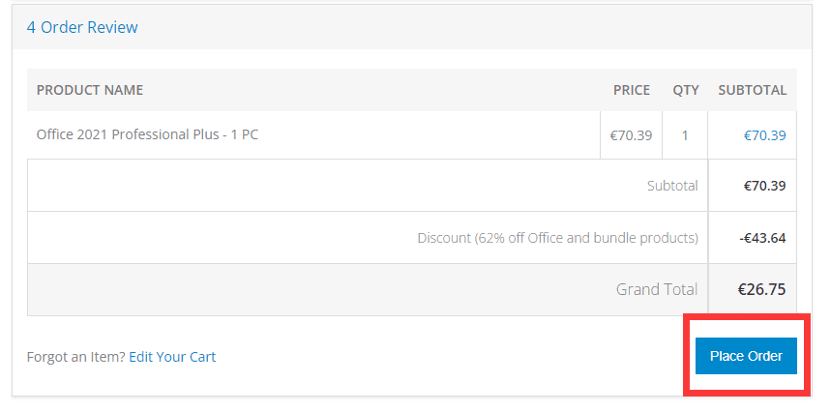Viewport: 832px width, 412px height.
Task: Click the word Discount in summary
Action: (x=443, y=238)
